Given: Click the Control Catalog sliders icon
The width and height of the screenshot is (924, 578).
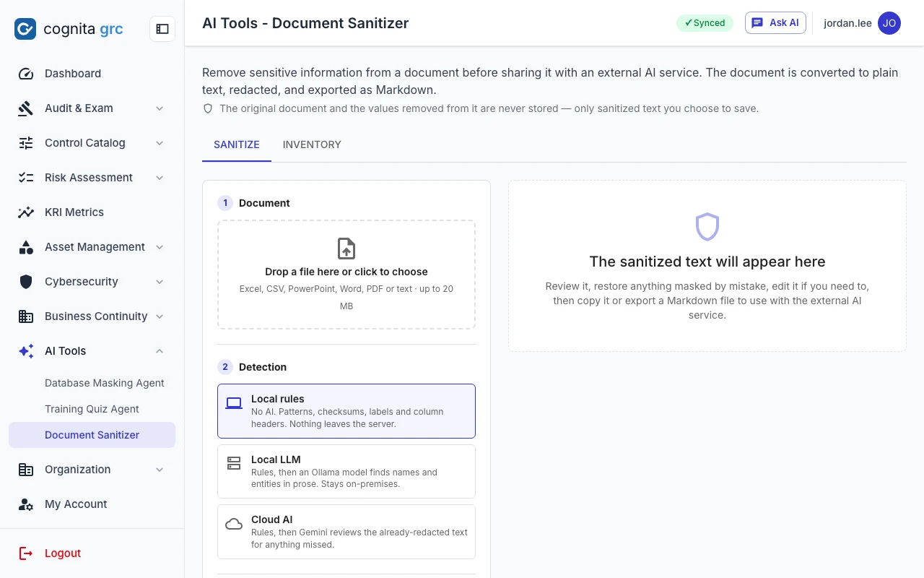Looking at the screenshot, I should (x=26, y=143).
